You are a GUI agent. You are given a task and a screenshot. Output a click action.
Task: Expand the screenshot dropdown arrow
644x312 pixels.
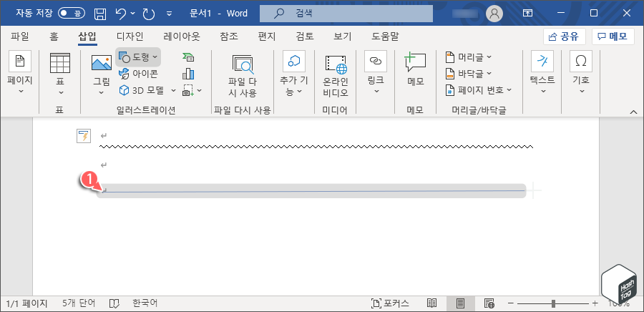[200, 90]
